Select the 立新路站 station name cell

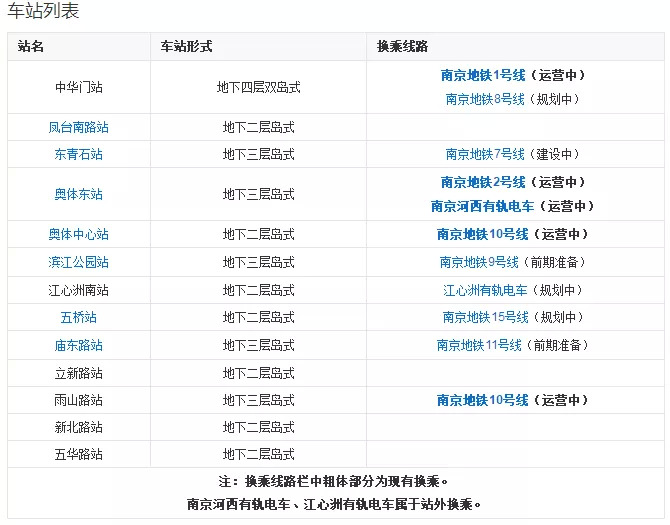(79, 373)
